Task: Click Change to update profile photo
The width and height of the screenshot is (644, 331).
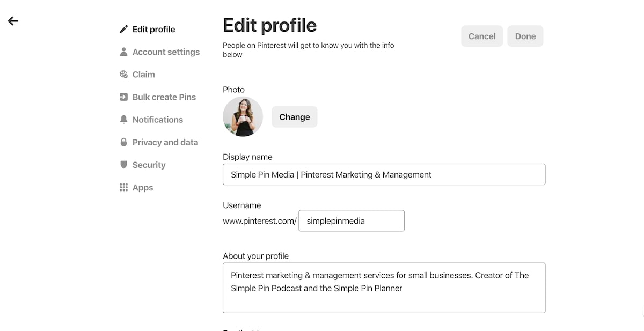Action: pyautogui.click(x=294, y=116)
